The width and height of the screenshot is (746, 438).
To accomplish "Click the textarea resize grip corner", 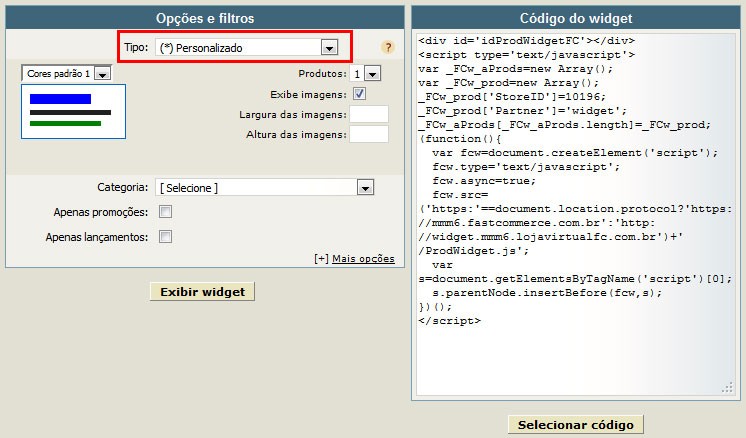I will pos(727,388).
